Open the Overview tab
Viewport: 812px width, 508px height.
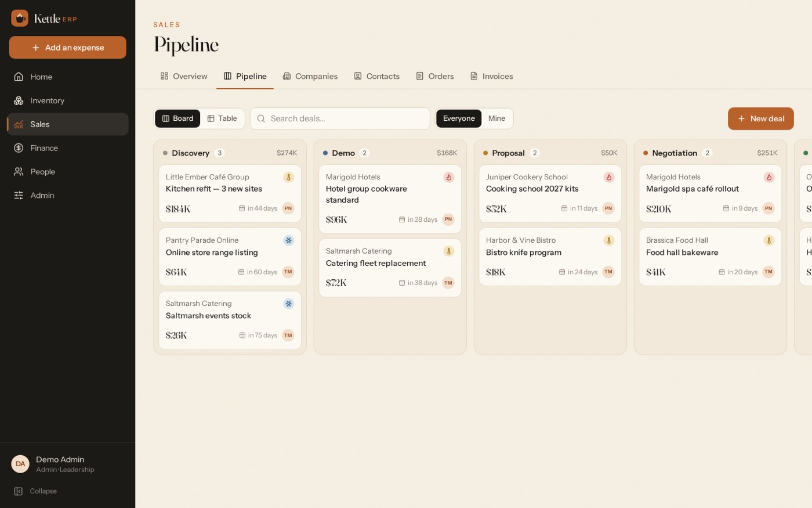point(184,76)
